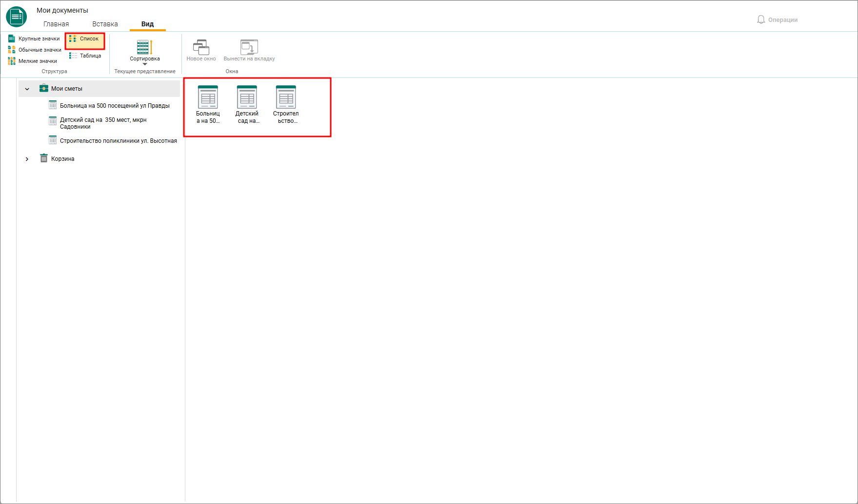Click the green application logo icon
The width and height of the screenshot is (858, 504).
17,17
